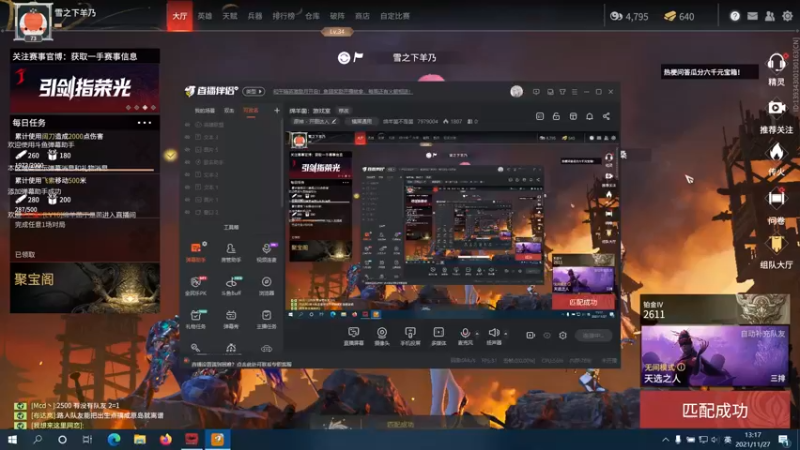Expand microphone options arrow
The image size is (800, 450).
[477, 334]
